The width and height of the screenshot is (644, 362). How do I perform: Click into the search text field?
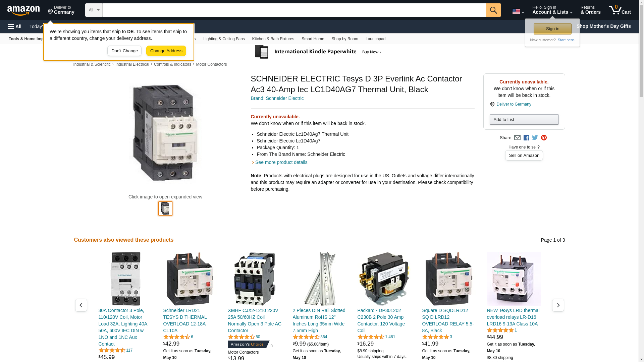pos(294,10)
